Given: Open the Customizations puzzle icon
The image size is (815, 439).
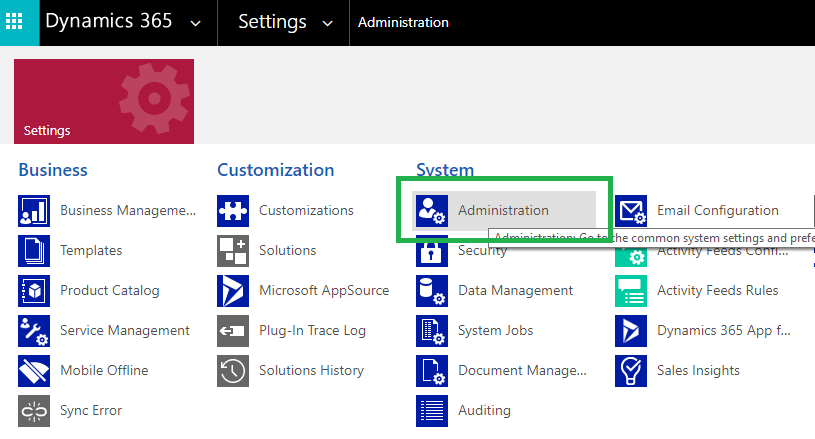Looking at the screenshot, I should coord(233,211).
